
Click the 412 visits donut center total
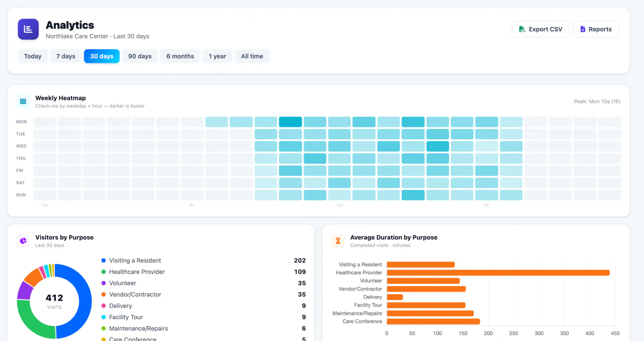tap(54, 298)
